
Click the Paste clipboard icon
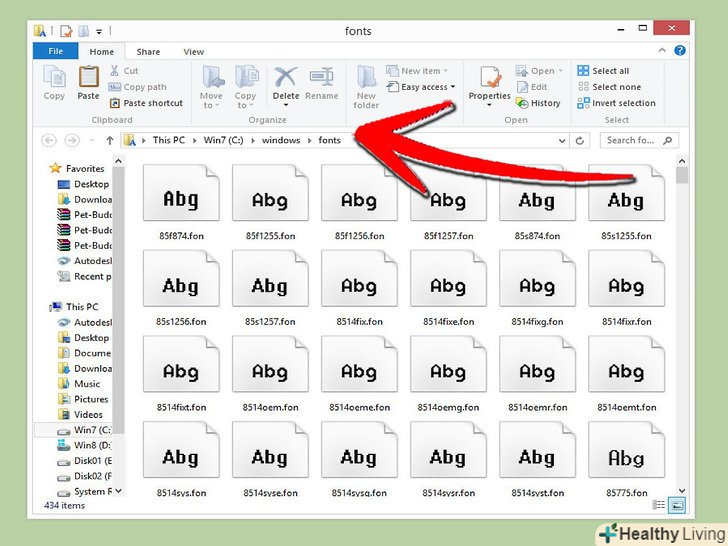pyautogui.click(x=89, y=79)
